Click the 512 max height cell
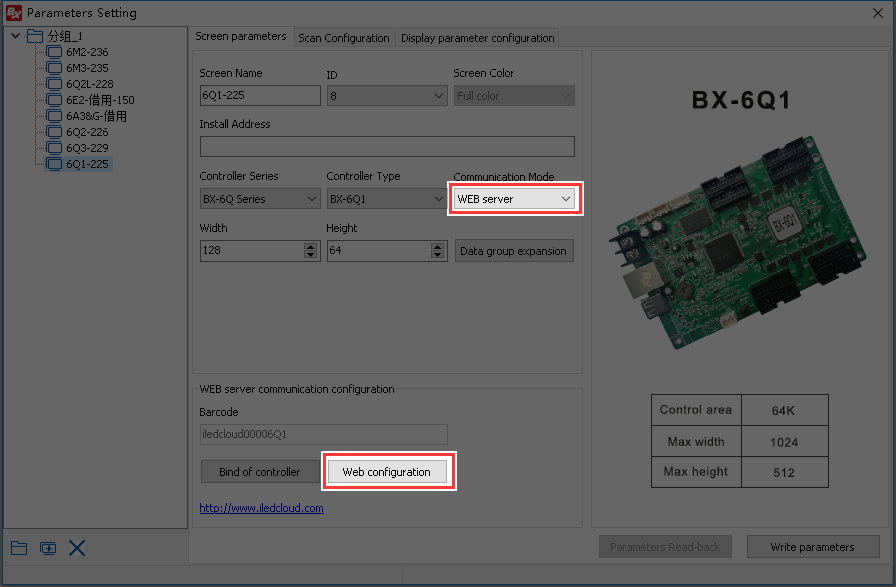The height and width of the screenshot is (587, 896). pos(784,472)
